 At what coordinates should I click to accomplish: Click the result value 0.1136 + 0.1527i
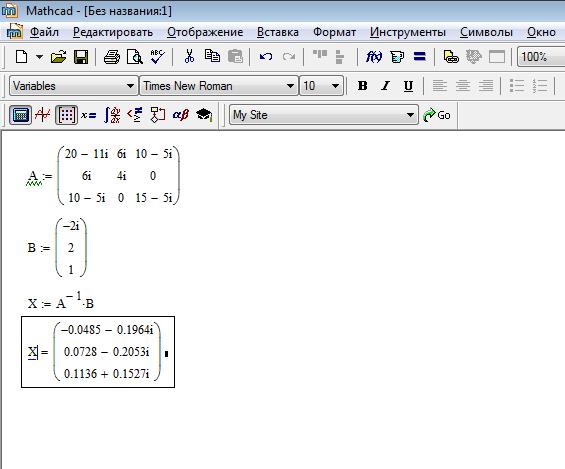[x=106, y=374]
